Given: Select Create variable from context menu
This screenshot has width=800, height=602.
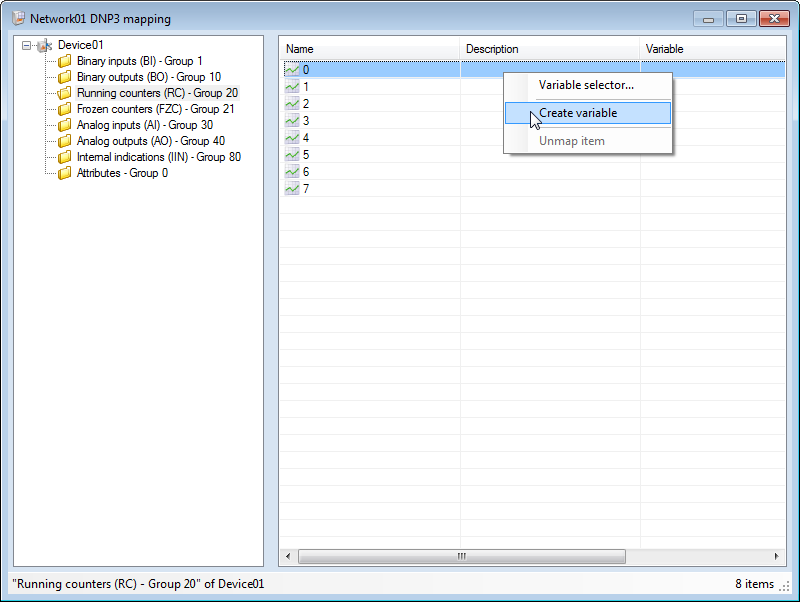Looking at the screenshot, I should point(578,113).
